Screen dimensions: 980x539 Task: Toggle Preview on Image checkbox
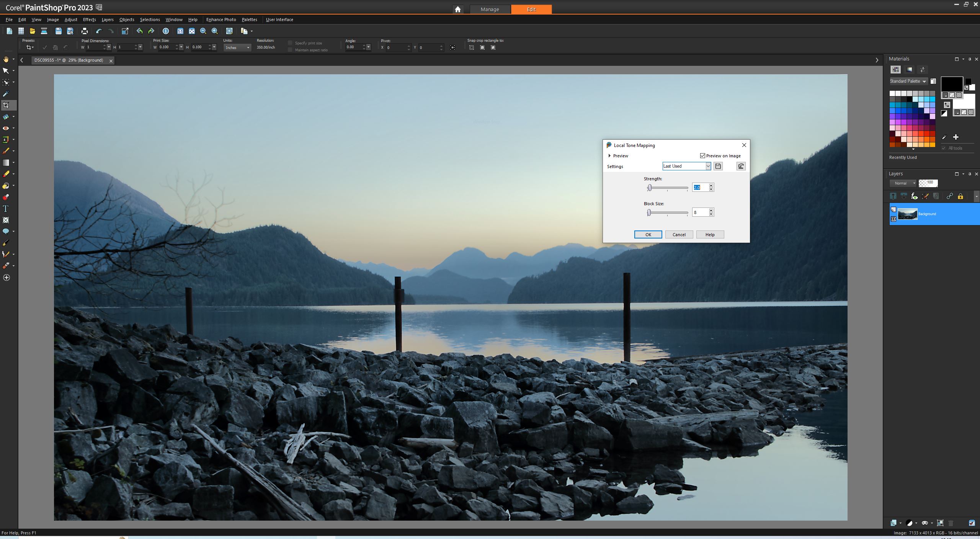[x=702, y=156]
